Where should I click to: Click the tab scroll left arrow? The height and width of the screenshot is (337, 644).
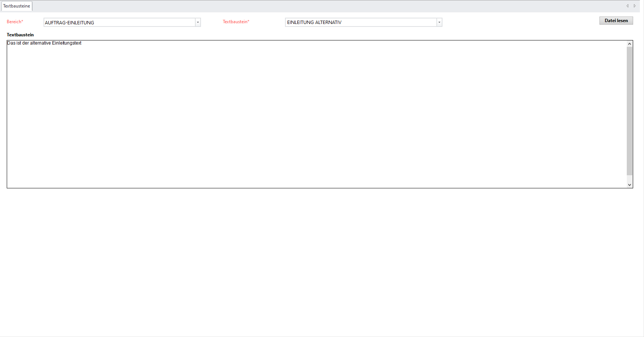pyautogui.click(x=628, y=6)
